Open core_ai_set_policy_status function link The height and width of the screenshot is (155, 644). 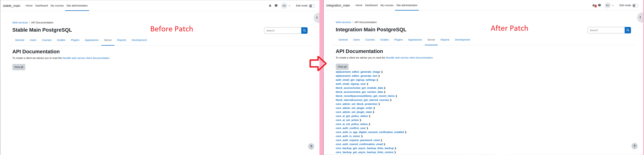pyautogui.click(x=351, y=124)
